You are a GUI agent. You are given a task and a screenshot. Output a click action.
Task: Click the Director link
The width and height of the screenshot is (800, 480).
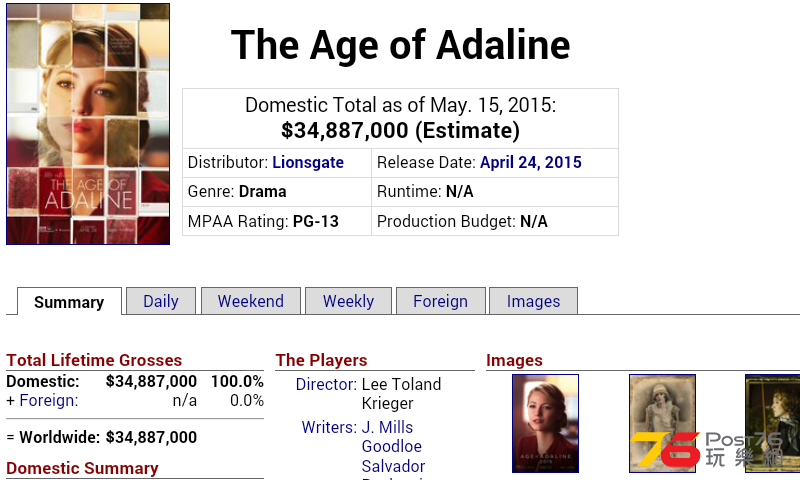[326, 384]
